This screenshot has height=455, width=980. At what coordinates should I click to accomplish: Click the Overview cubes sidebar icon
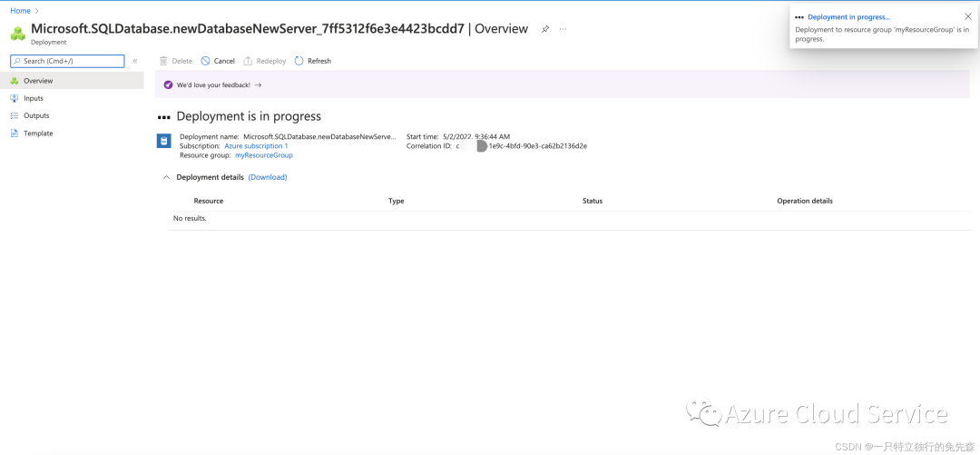coord(15,81)
